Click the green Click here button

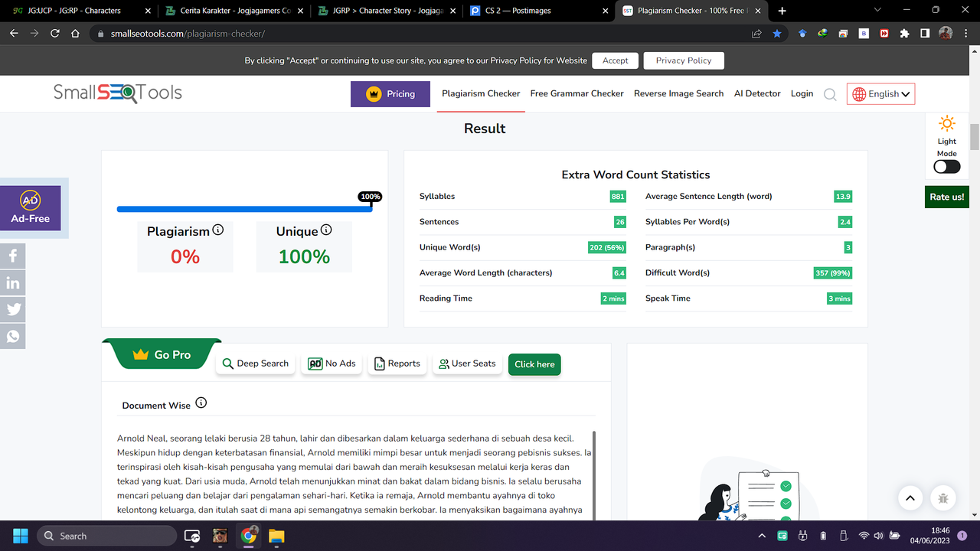point(534,364)
